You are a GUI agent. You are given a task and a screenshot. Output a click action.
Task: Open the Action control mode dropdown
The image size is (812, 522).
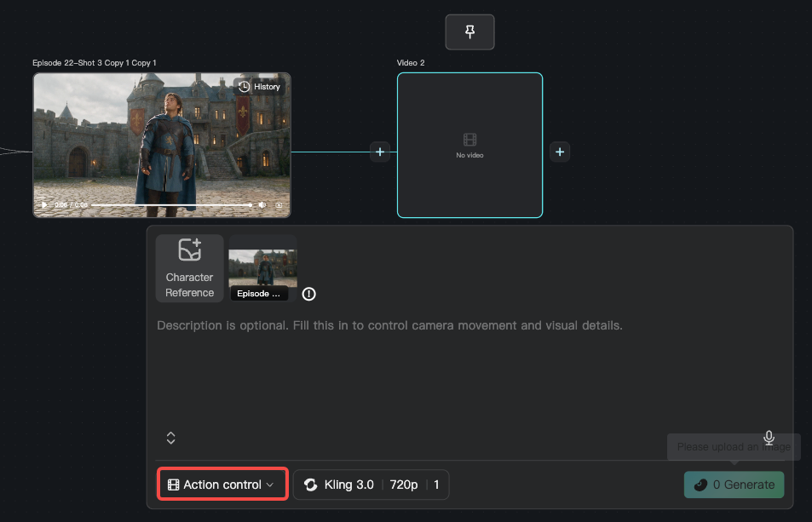(222, 485)
